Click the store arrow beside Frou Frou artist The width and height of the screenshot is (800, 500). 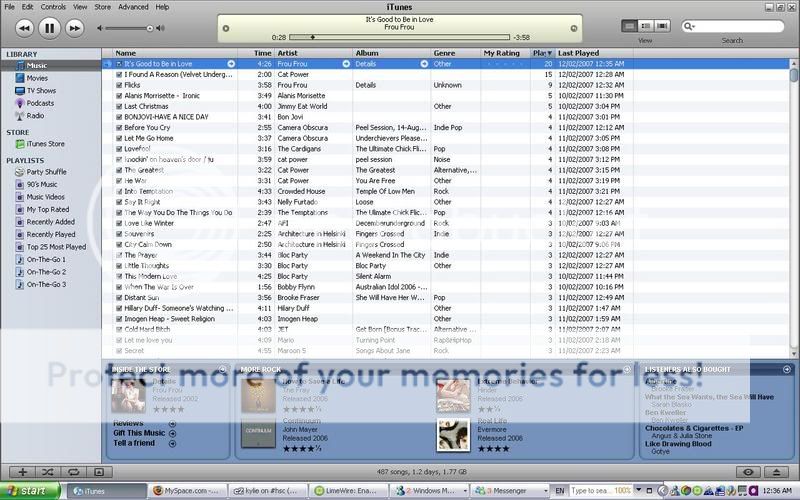coord(346,64)
